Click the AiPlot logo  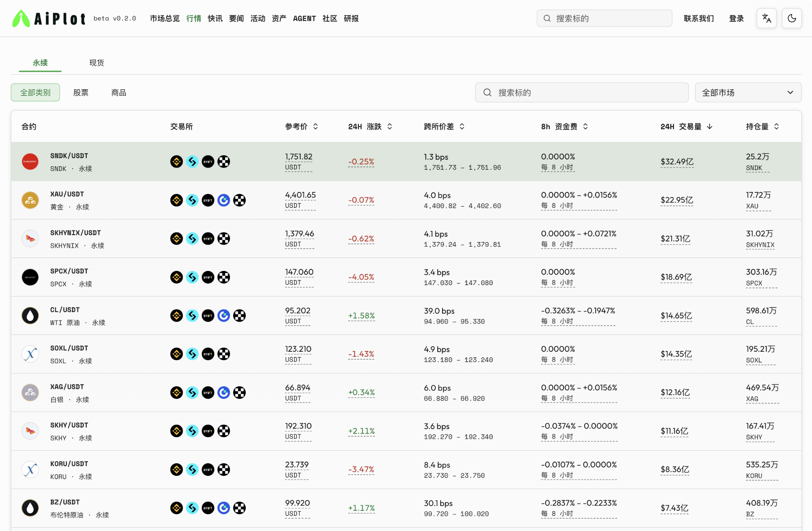pyautogui.click(x=49, y=18)
